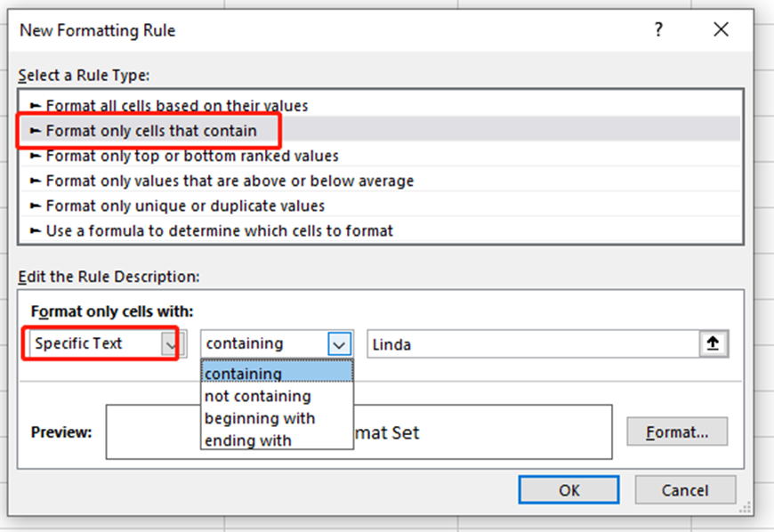
Task: Select 'not containing' option
Action: tap(277, 396)
